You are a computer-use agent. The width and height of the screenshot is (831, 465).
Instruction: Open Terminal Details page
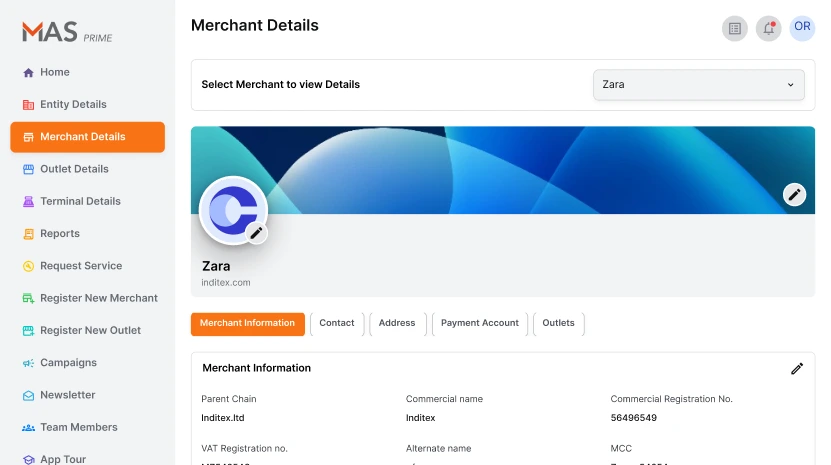(80, 201)
